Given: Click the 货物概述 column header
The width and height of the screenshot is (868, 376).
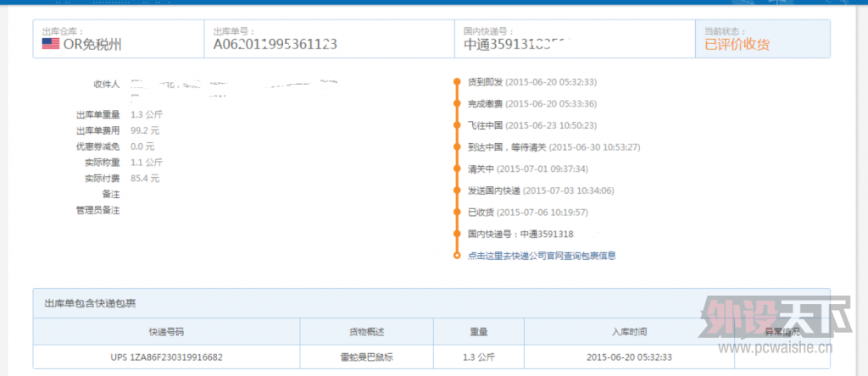Looking at the screenshot, I should pyautogui.click(x=366, y=331).
